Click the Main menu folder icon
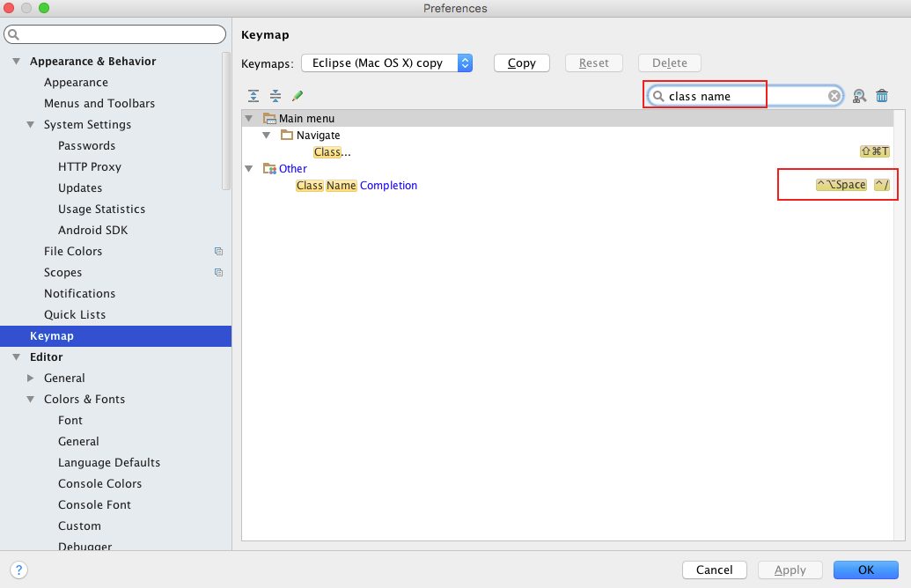 [269, 119]
